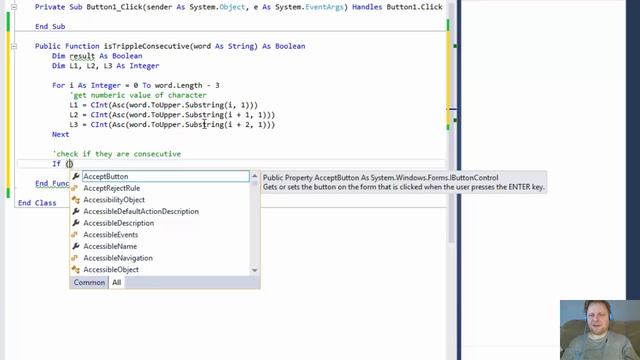Switch to the Common tab in IntelliSense
The height and width of the screenshot is (360, 640).
pyautogui.click(x=89, y=282)
